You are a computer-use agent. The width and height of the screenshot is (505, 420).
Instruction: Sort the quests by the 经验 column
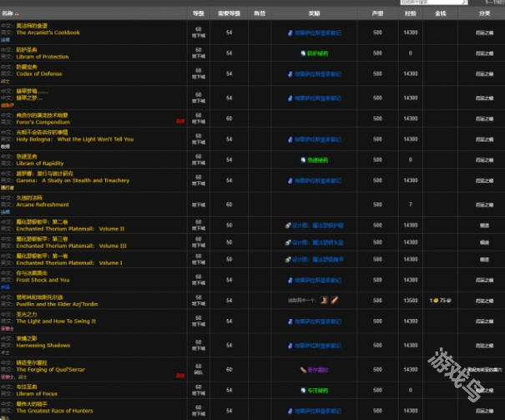[x=410, y=13]
